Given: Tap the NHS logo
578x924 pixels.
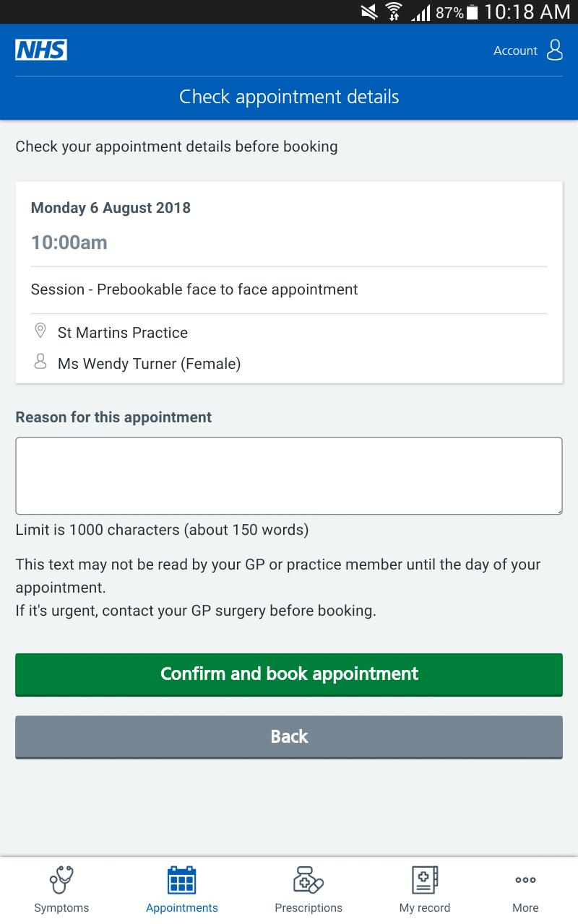Looking at the screenshot, I should point(41,50).
